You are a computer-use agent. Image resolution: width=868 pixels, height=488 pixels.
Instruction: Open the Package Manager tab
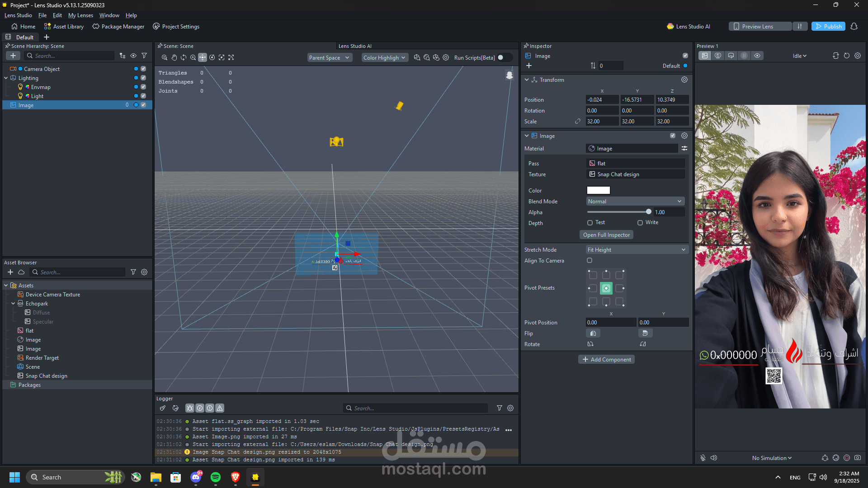coord(118,27)
